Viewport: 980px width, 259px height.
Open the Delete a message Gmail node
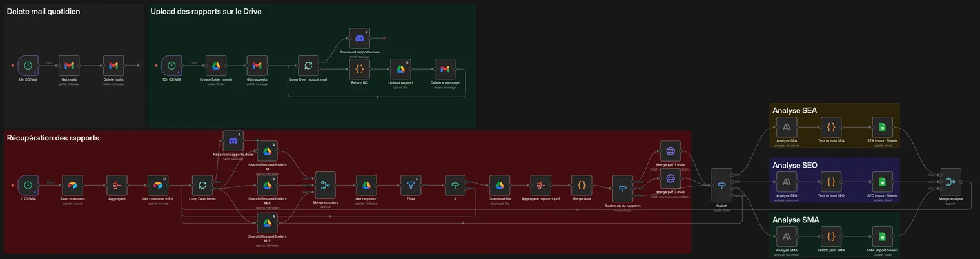tap(444, 69)
